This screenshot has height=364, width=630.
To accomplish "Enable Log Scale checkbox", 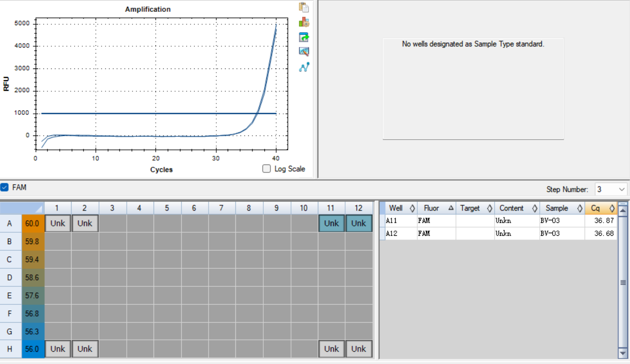I will 266,169.
